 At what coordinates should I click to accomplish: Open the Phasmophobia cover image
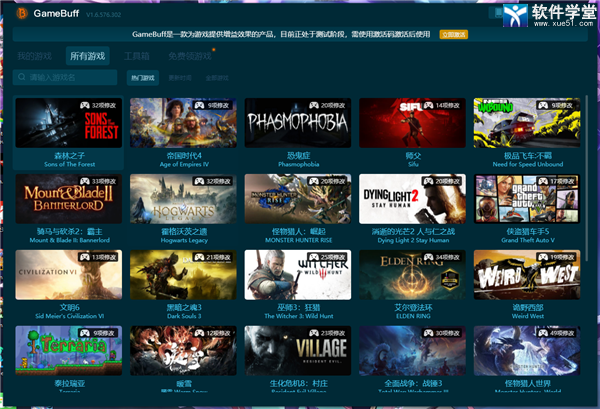(298, 123)
